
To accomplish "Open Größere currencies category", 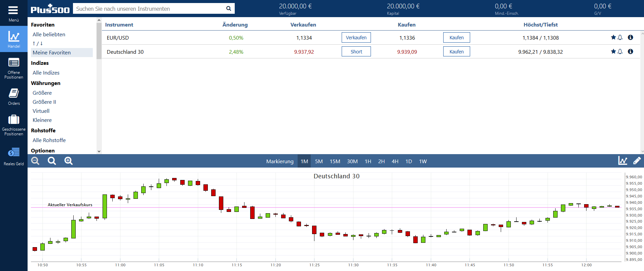I will tap(42, 93).
